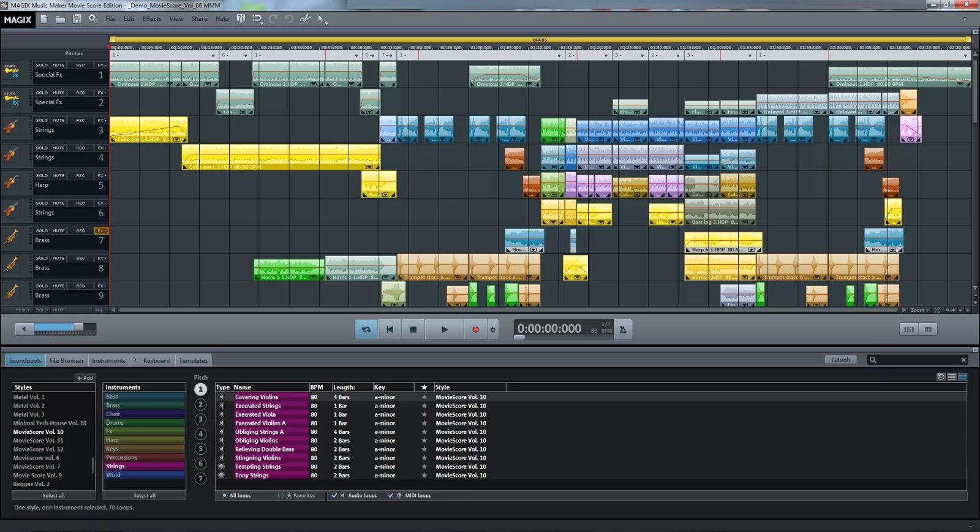Image resolution: width=980 pixels, height=532 pixels.
Task: Select pitch button 3
Action: tap(200, 419)
